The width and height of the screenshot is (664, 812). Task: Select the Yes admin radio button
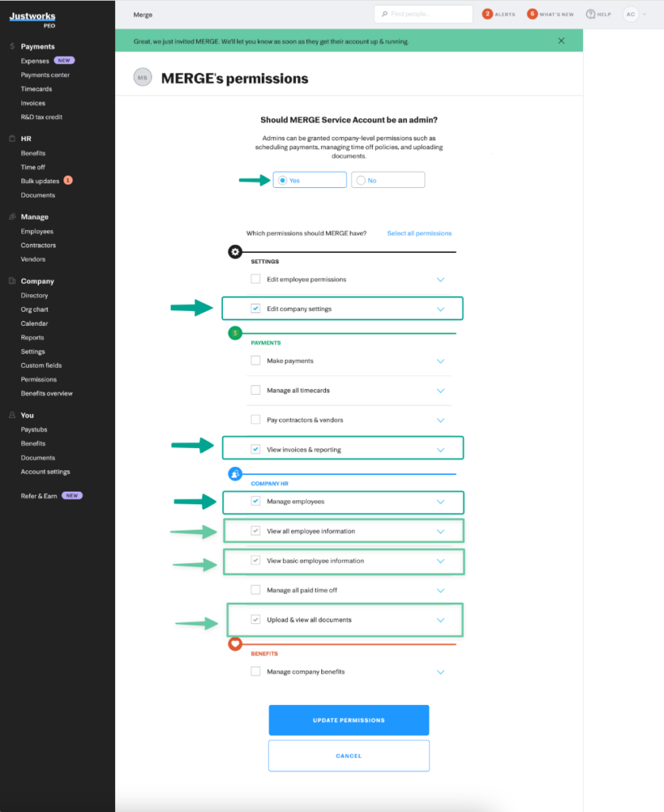pyautogui.click(x=282, y=180)
